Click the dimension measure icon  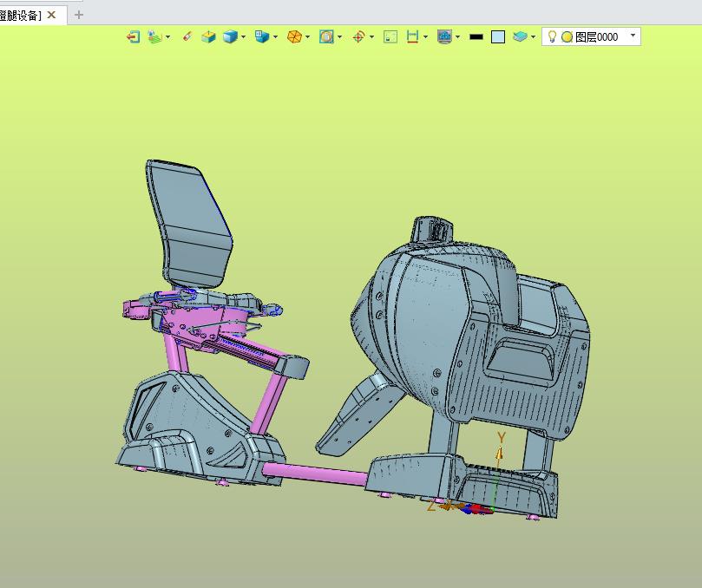[412, 36]
